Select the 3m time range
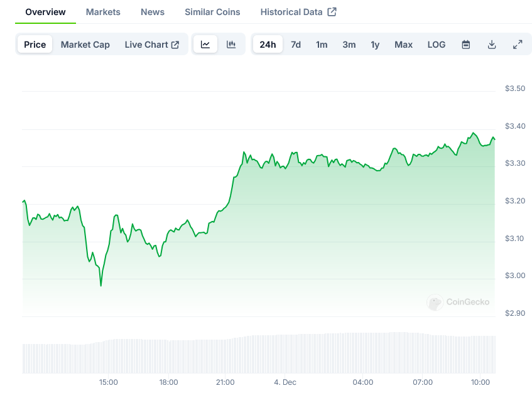Viewport: 532px width, 398px height. [349, 45]
